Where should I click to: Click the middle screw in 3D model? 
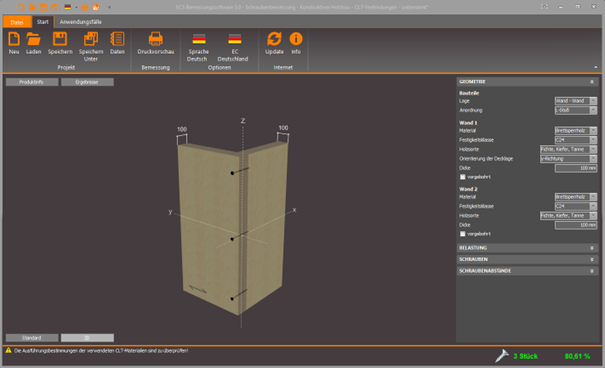coord(232,239)
